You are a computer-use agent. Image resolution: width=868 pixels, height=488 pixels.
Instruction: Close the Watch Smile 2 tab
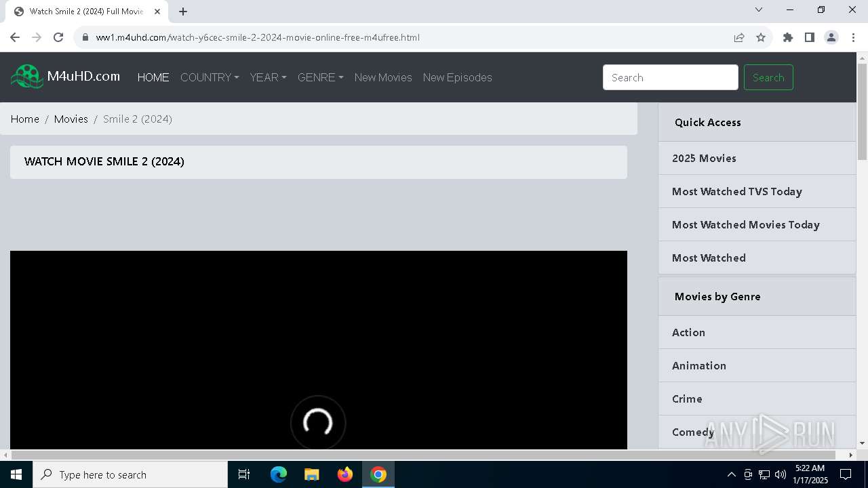click(x=157, y=12)
